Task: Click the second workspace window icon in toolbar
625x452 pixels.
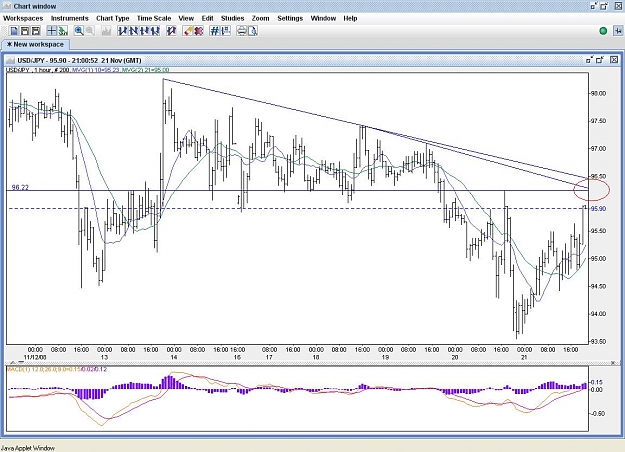Action: (x=25, y=31)
